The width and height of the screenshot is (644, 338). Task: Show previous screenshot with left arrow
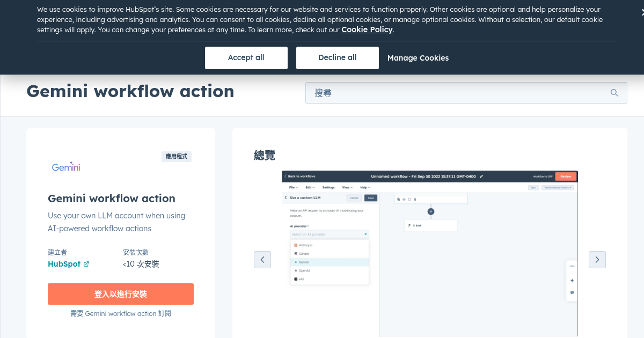[262, 260]
